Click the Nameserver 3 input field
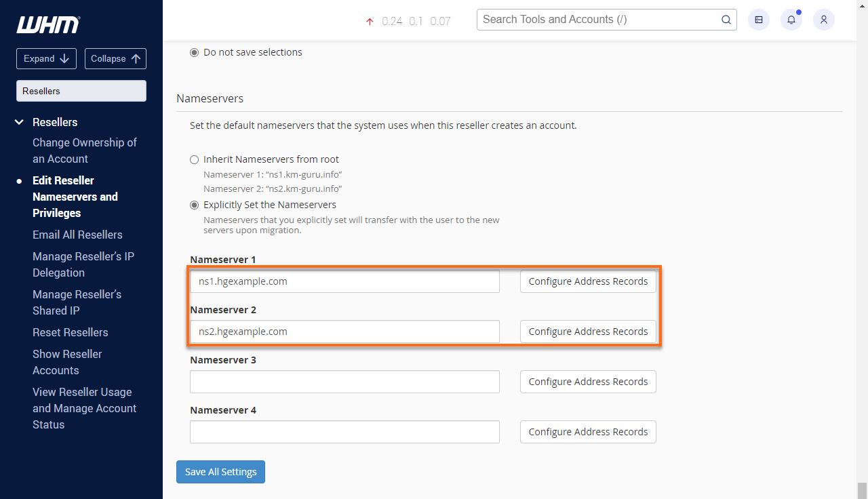 point(344,382)
